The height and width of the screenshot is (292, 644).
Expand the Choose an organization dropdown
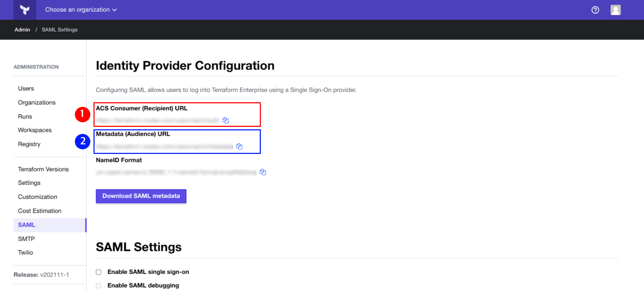[x=81, y=10]
